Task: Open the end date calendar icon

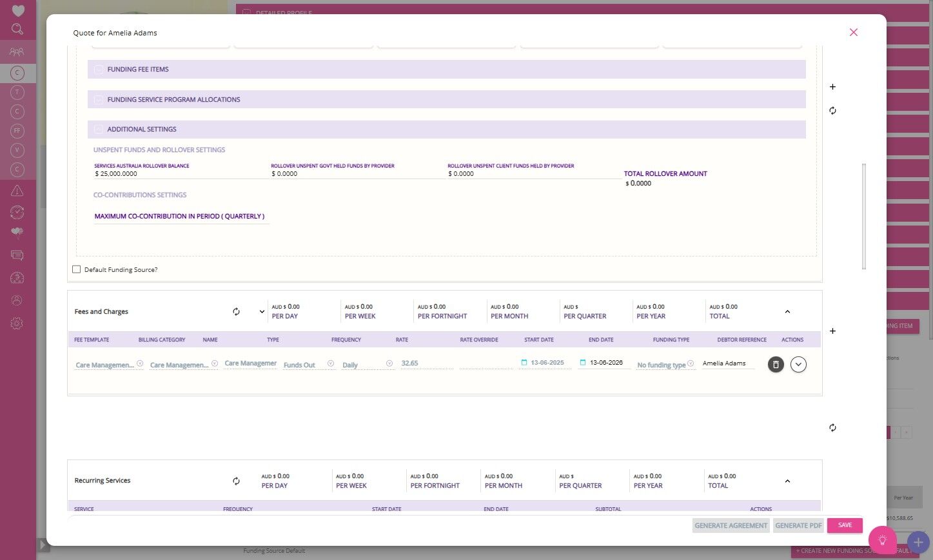Action: coord(583,363)
